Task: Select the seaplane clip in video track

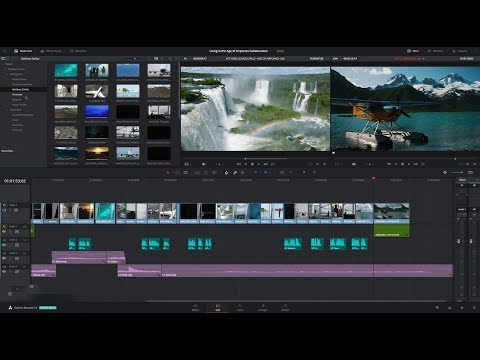Action: pyautogui.click(x=391, y=213)
